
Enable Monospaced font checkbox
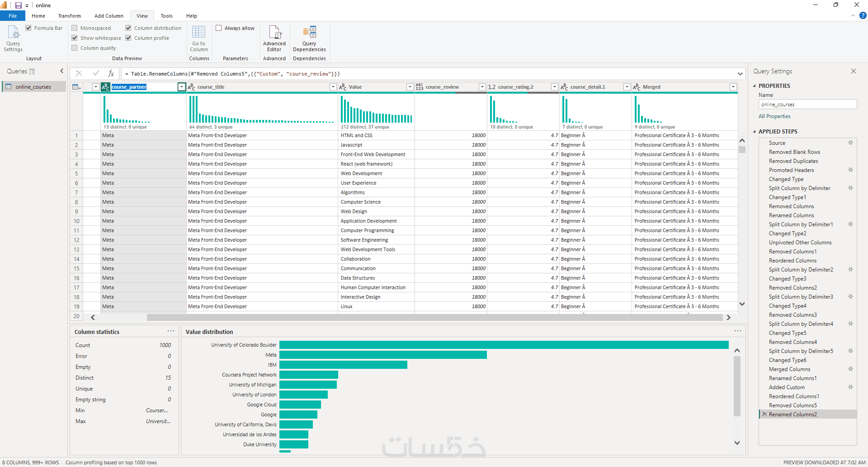(75, 28)
